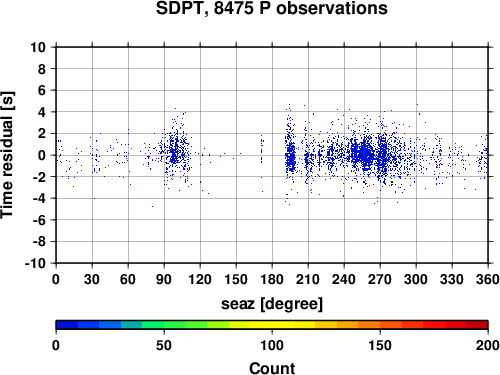
Task: Click the dark blue segment of the colorbar
Action: coord(67,325)
